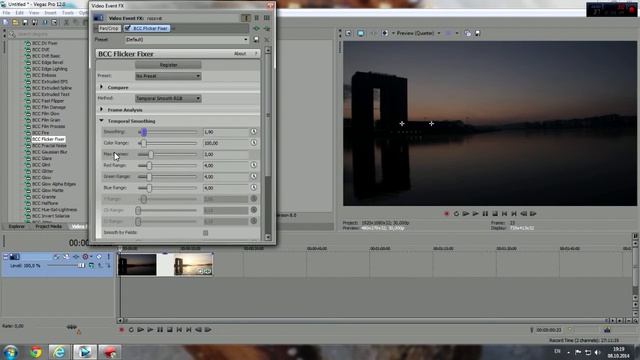Copy snapshot to clipboard icon in preview

[x=468, y=33]
